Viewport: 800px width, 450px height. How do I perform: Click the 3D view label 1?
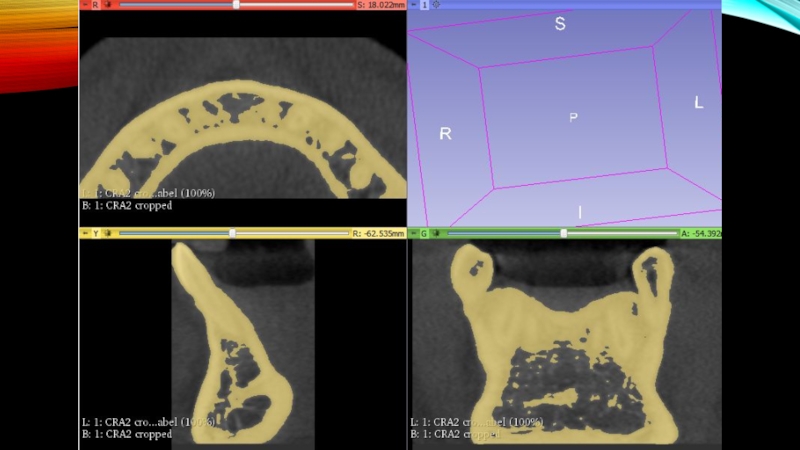point(424,5)
